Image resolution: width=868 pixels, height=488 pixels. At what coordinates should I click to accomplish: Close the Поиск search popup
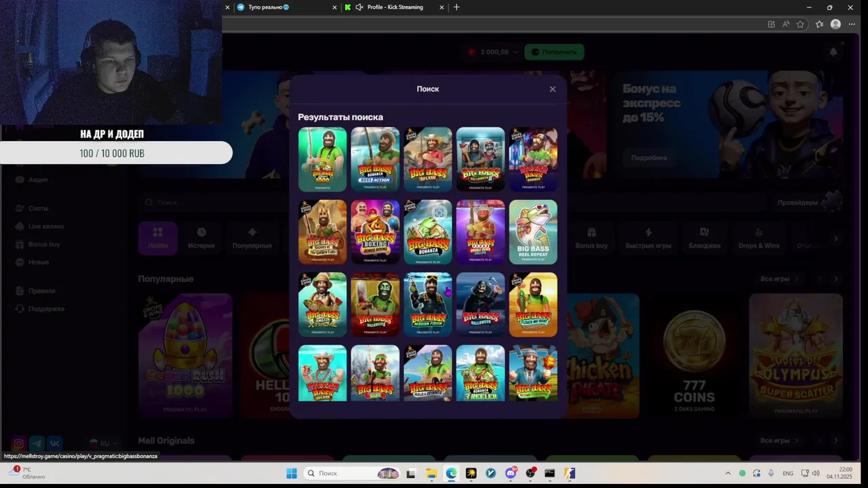point(553,89)
